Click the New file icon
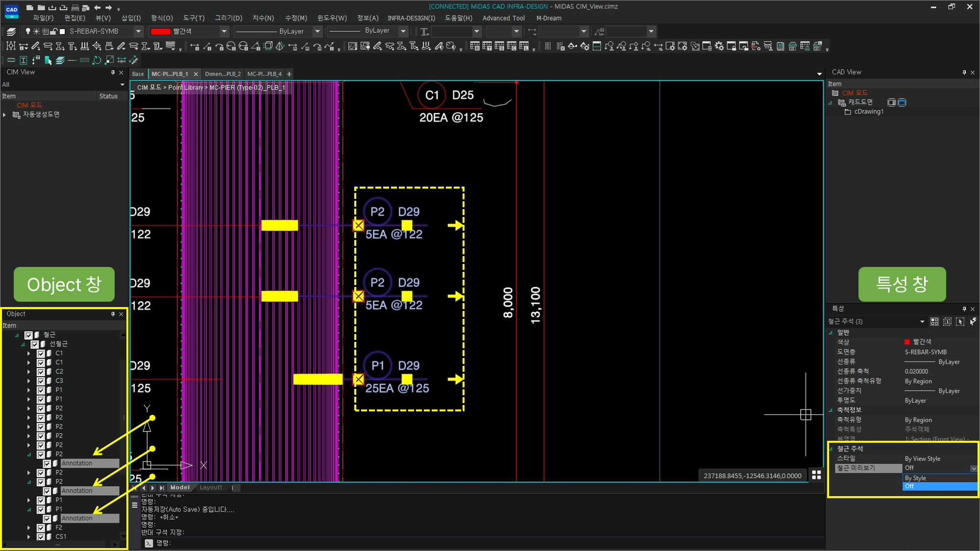This screenshot has width=980, height=551. click(30, 7)
